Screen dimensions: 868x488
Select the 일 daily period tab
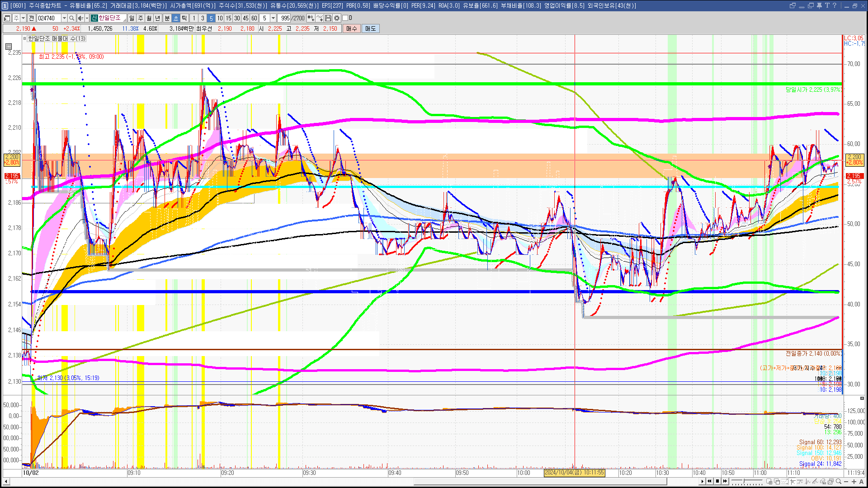pyautogui.click(x=132, y=18)
